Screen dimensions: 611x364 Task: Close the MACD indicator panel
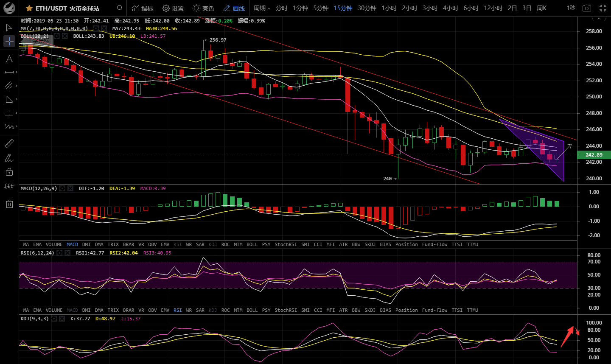click(x=70, y=188)
